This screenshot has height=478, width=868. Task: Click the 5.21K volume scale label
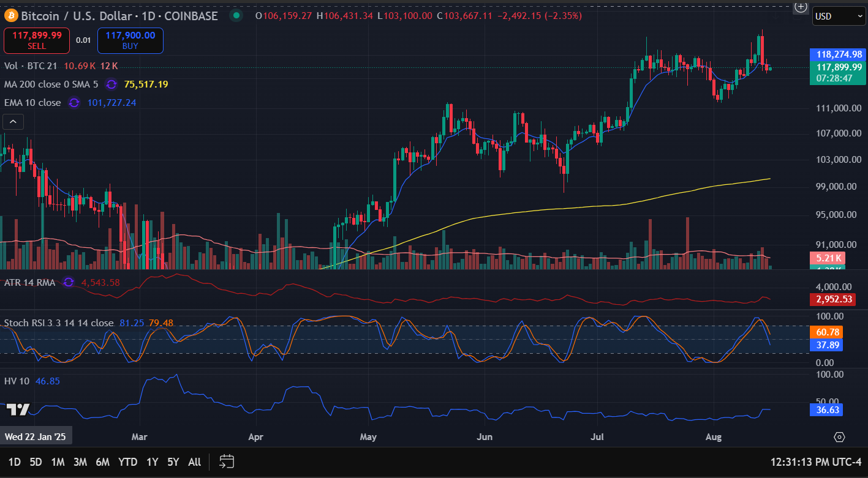click(x=828, y=258)
